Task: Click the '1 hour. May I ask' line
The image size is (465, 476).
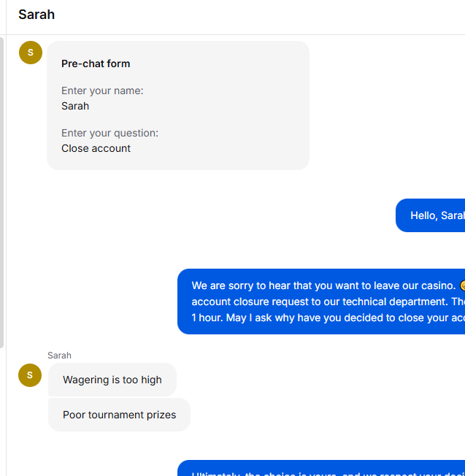Action: pyautogui.click(x=328, y=318)
